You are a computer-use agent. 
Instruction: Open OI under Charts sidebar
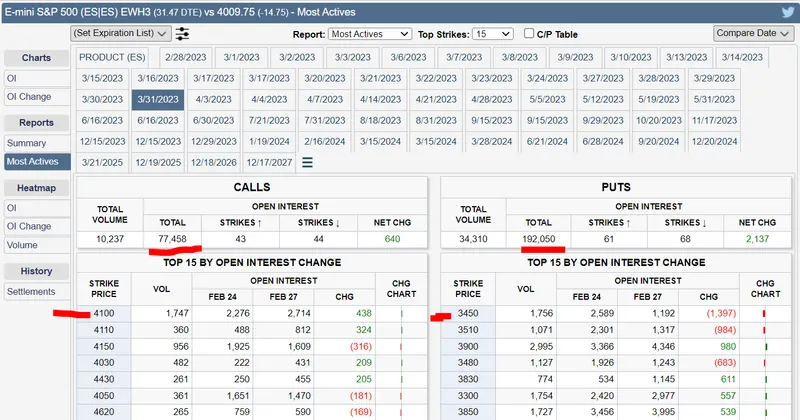(x=37, y=78)
